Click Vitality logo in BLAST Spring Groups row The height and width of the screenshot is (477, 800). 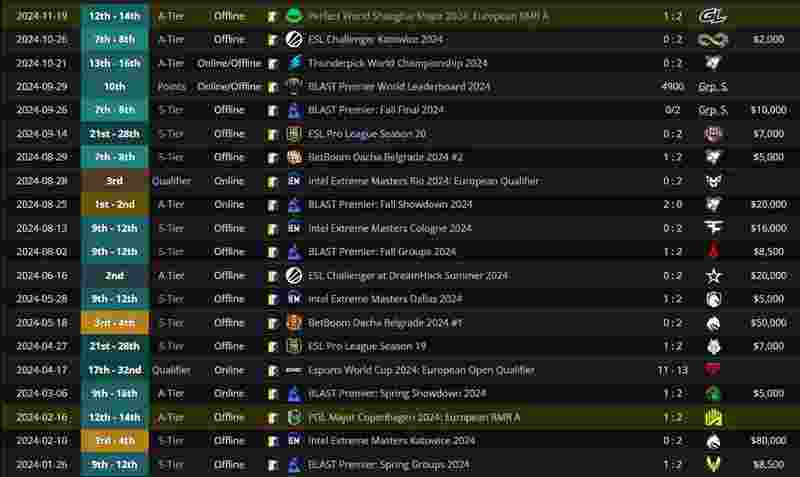tap(713, 465)
